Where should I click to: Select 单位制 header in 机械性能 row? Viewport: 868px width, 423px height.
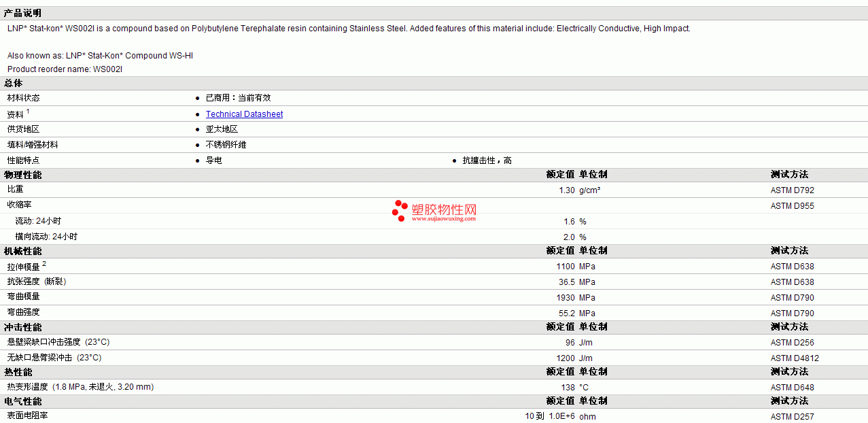coord(593,251)
